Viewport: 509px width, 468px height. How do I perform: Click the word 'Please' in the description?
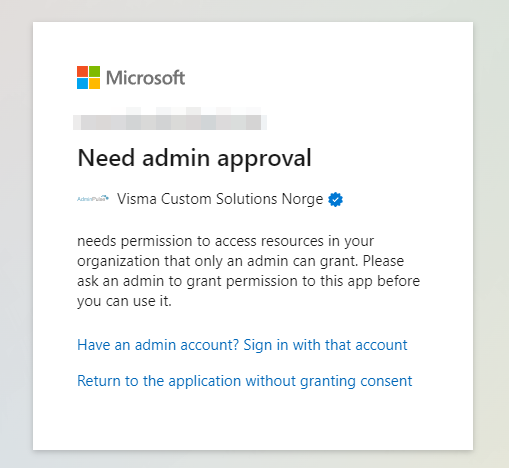tap(383, 261)
